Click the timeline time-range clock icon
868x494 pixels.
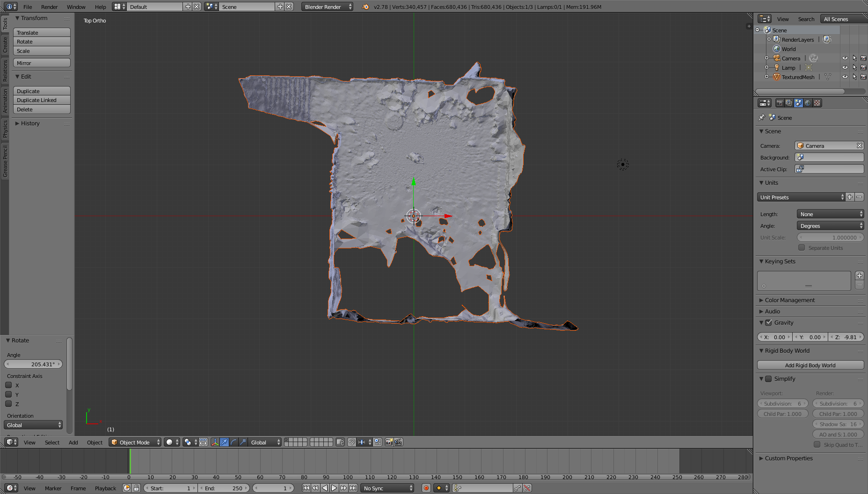point(127,488)
